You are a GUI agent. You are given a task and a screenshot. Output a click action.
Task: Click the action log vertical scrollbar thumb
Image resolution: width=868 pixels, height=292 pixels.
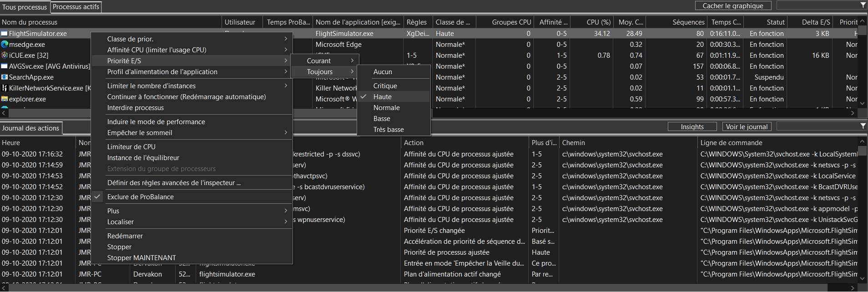click(x=863, y=151)
